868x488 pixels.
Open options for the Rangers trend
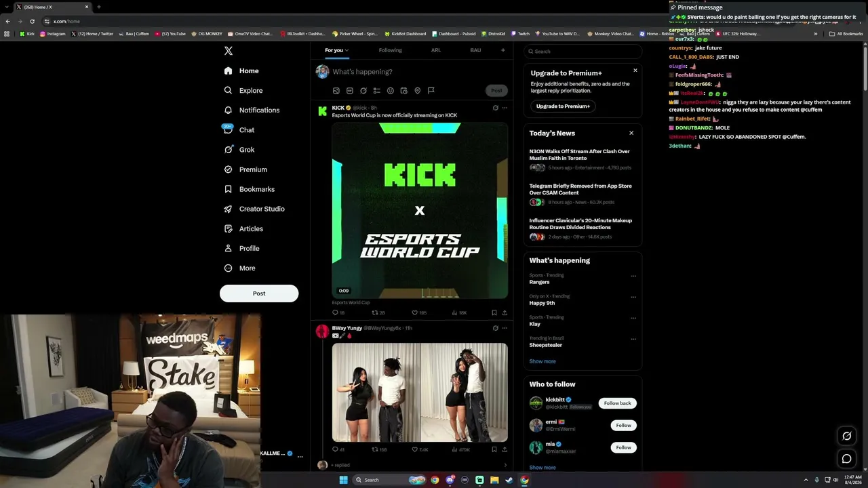633,276
